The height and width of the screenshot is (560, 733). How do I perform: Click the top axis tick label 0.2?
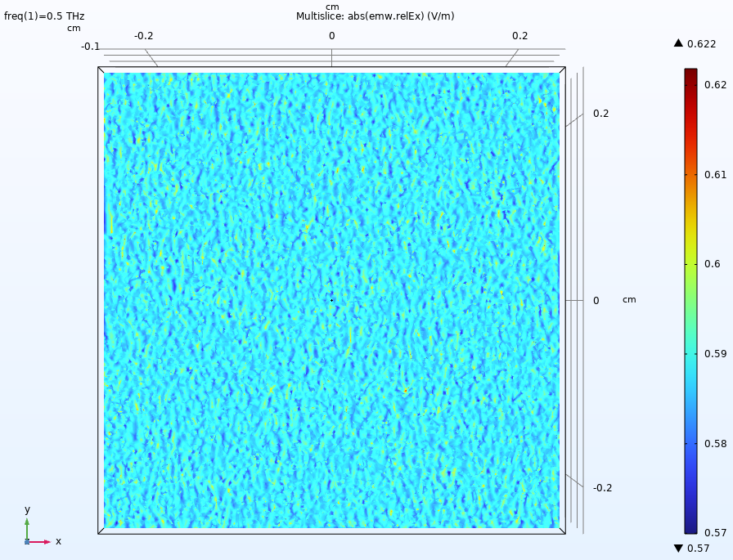pos(520,36)
